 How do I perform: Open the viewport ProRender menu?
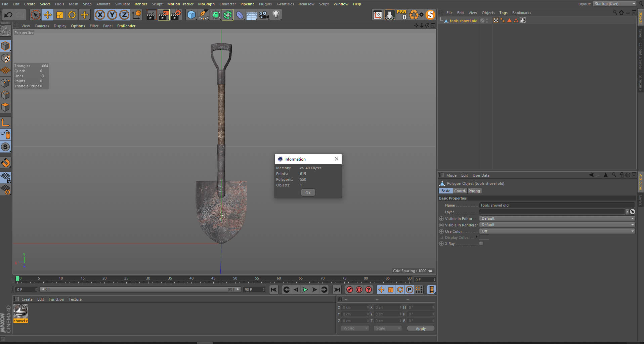126,26
